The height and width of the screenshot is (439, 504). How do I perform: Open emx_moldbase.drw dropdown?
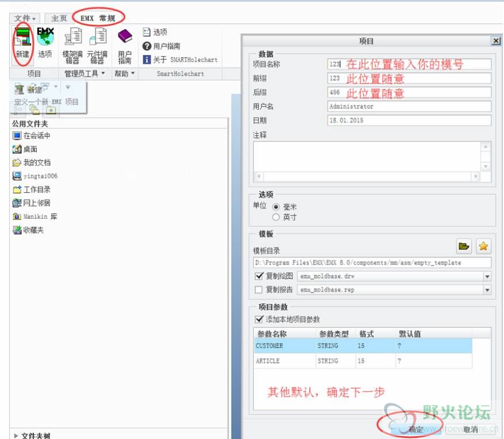click(487, 276)
